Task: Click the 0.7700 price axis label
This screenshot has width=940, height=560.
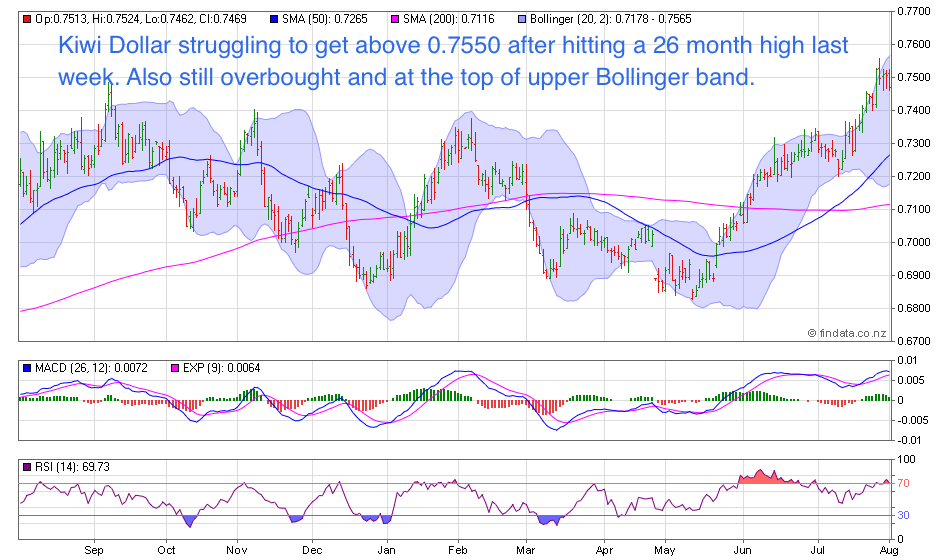Action: 914,11
